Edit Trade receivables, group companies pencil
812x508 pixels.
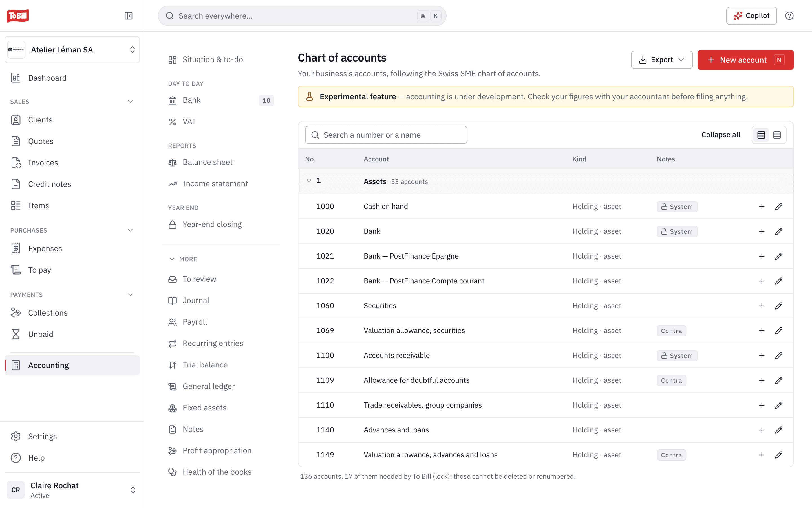point(779,405)
